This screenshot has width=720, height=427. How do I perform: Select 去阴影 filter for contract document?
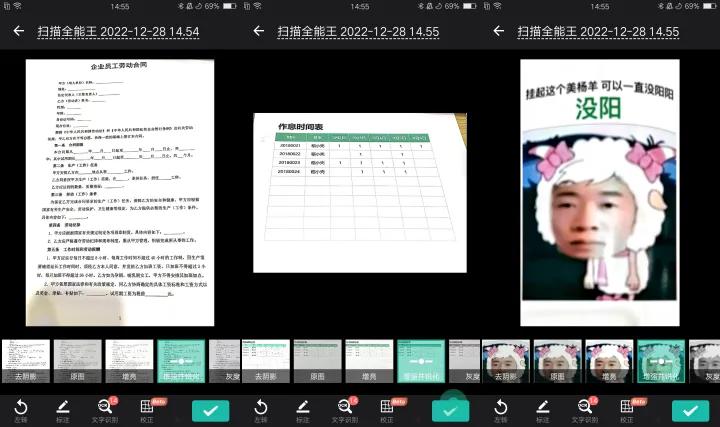tap(24, 362)
